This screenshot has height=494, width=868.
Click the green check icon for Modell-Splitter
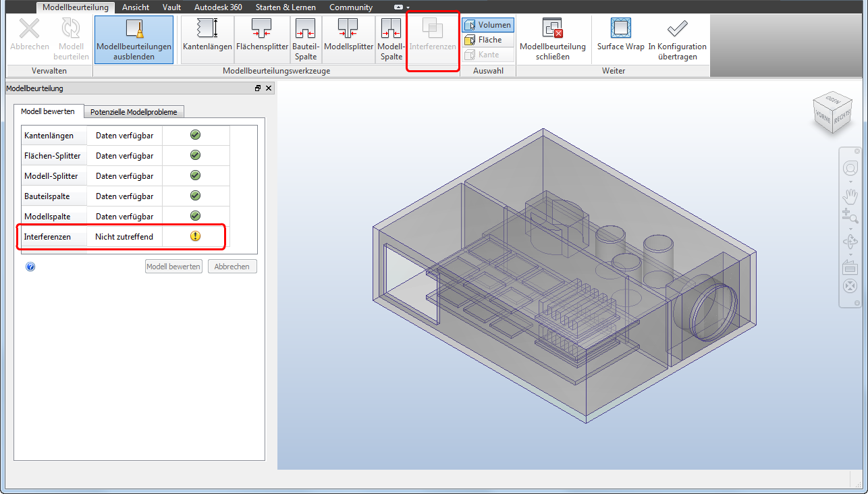point(195,175)
